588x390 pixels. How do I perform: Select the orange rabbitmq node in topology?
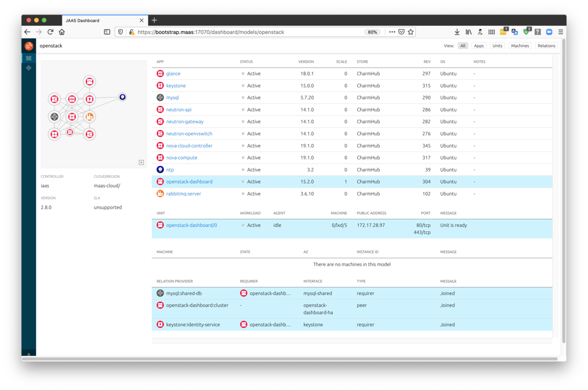point(89,117)
